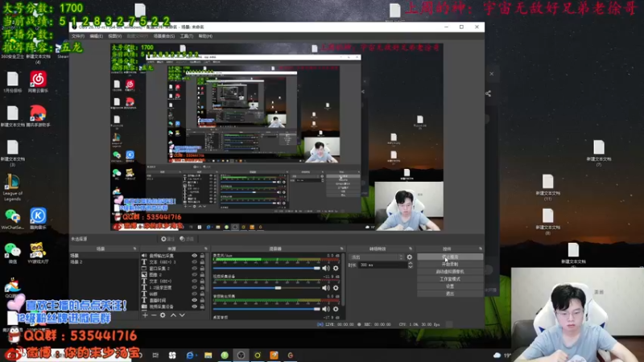
Task: Click the 停止推流 button
Action: coord(450,257)
